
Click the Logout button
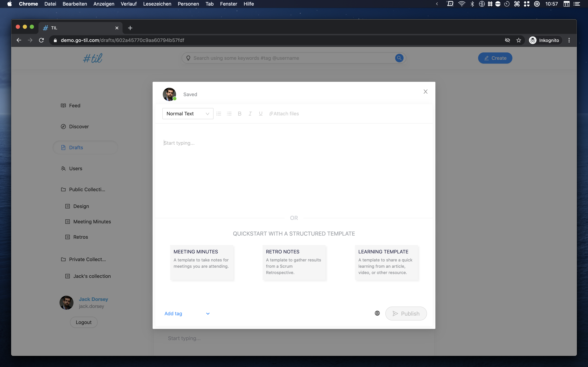click(x=84, y=322)
